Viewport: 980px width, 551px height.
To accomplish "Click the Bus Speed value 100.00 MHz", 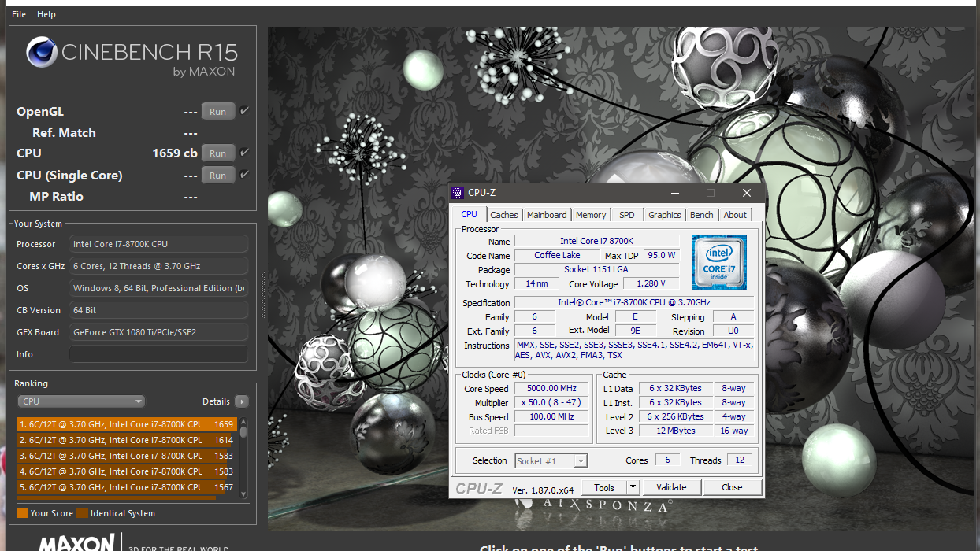I will click(x=551, y=416).
